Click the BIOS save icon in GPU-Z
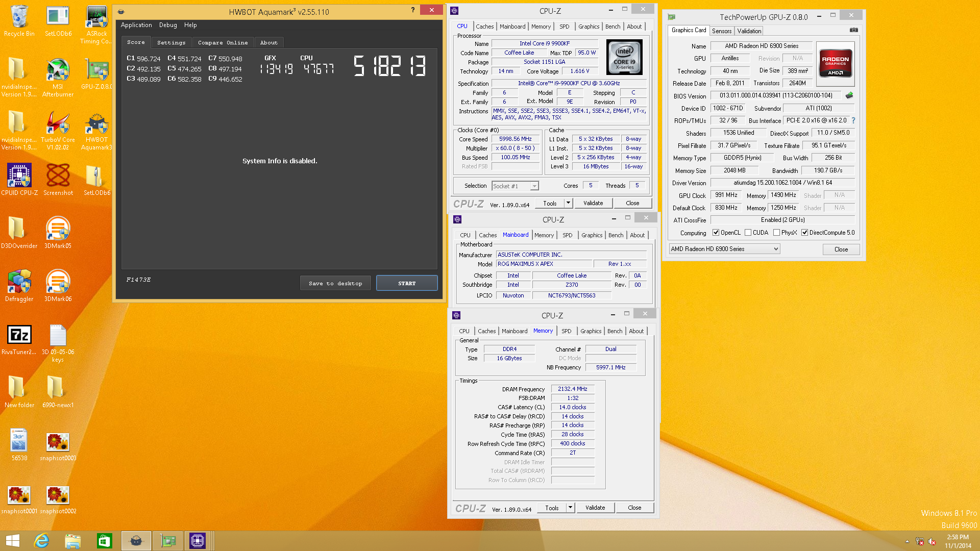 [849, 95]
